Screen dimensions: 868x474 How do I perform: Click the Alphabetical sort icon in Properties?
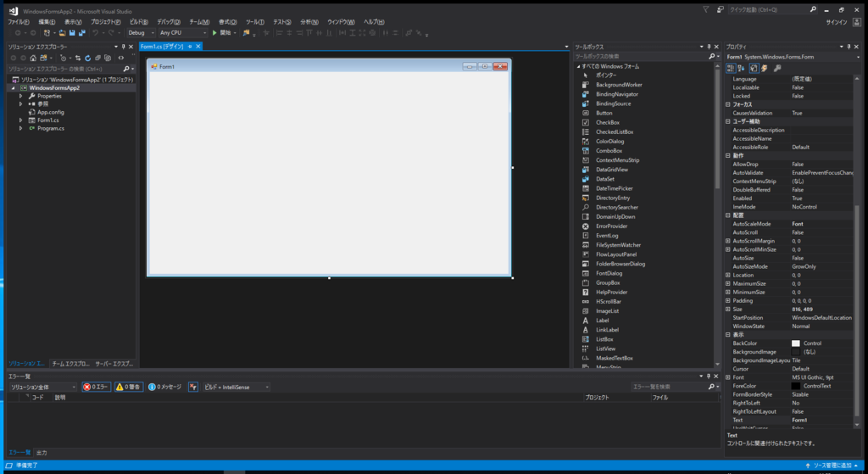click(741, 68)
